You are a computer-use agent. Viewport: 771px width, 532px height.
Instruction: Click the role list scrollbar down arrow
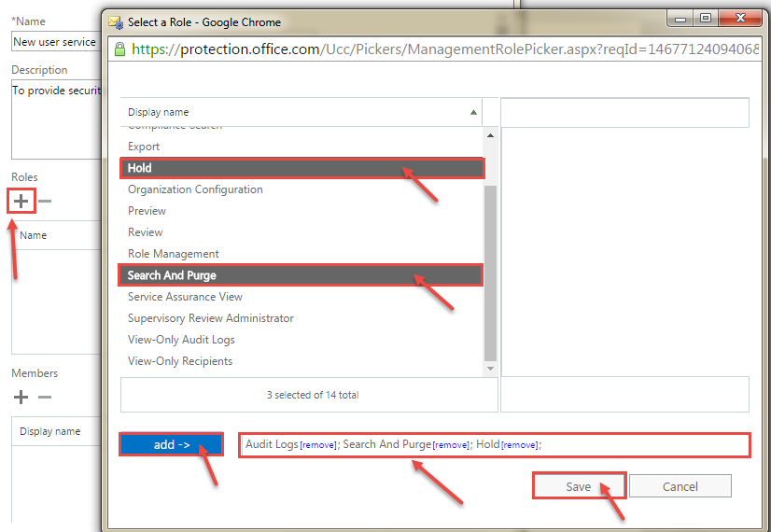click(490, 369)
